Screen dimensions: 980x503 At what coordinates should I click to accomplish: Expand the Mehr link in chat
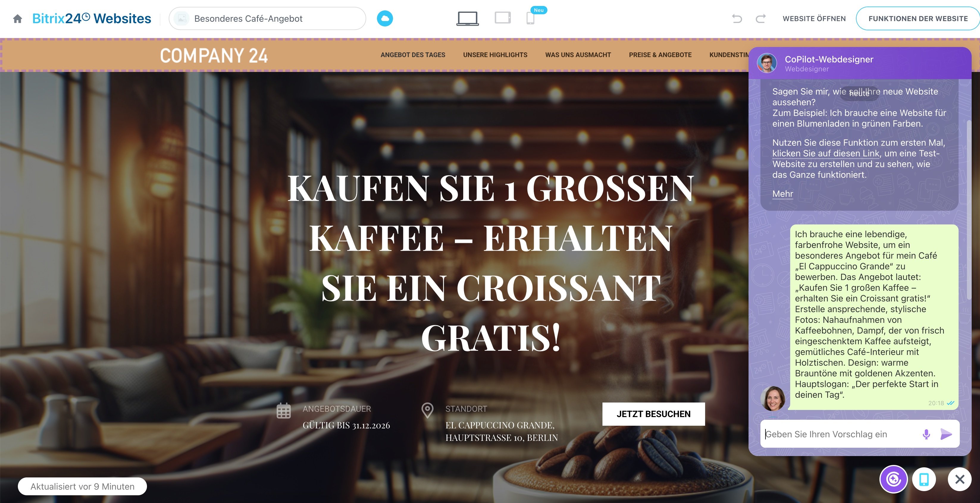pyautogui.click(x=782, y=194)
